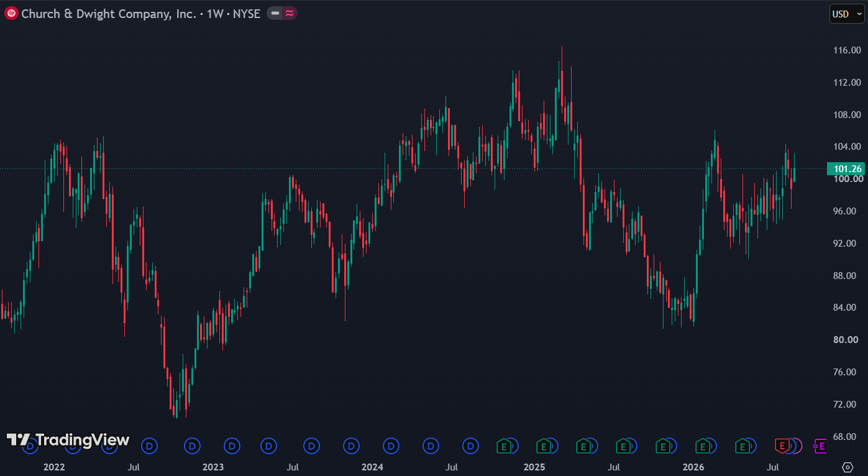Click the pink approximate-sign indicator beside NYSE
The height and width of the screenshot is (476, 868).
click(x=290, y=13)
